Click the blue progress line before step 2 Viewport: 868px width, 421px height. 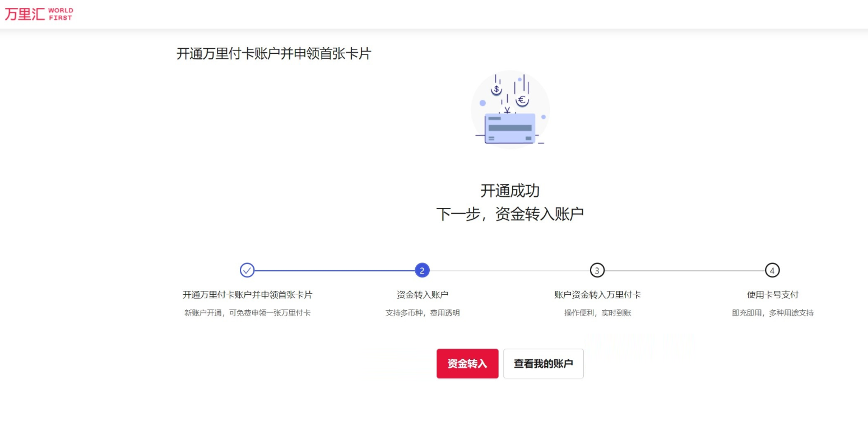pos(333,270)
